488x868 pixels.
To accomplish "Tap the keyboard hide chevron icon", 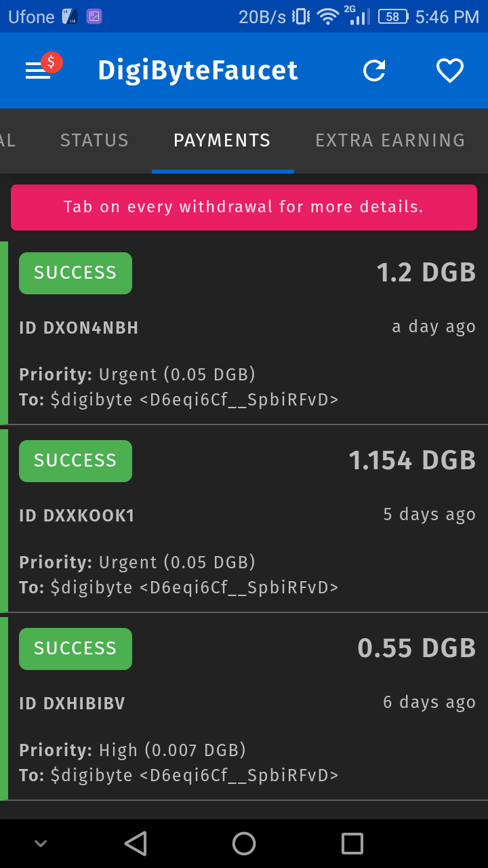I will pyautogui.click(x=41, y=844).
